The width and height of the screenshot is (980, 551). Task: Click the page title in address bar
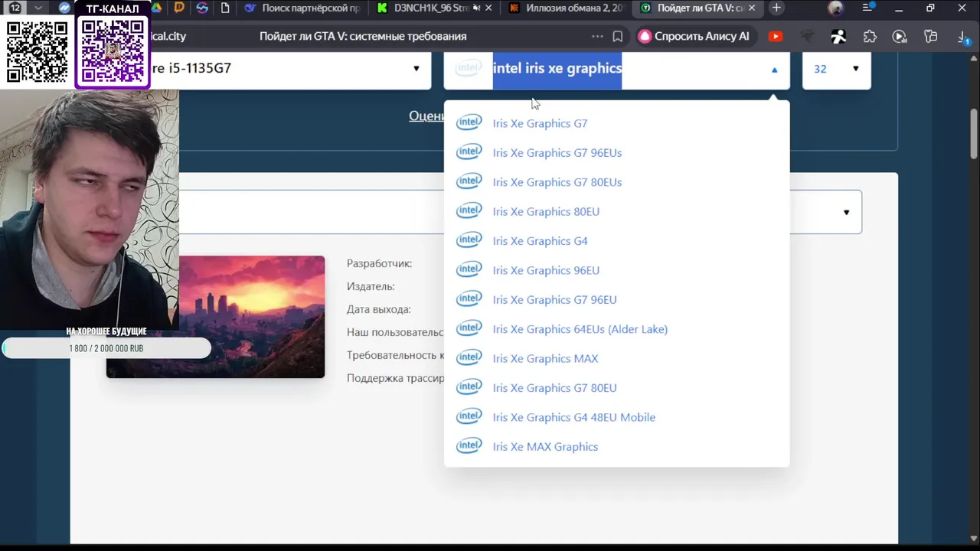point(363,36)
